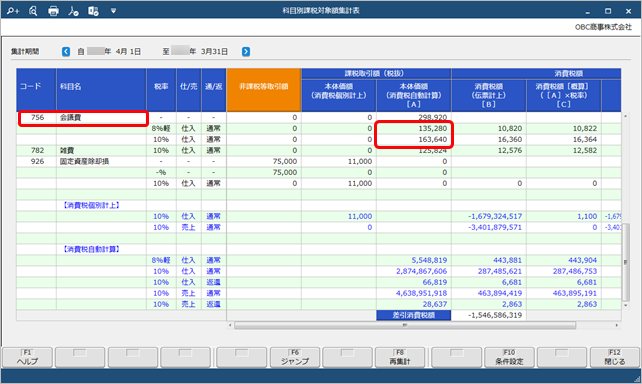This screenshot has width=642, height=384.
Task: Select the 12,576 tax amount cell
Action: pyautogui.click(x=489, y=151)
